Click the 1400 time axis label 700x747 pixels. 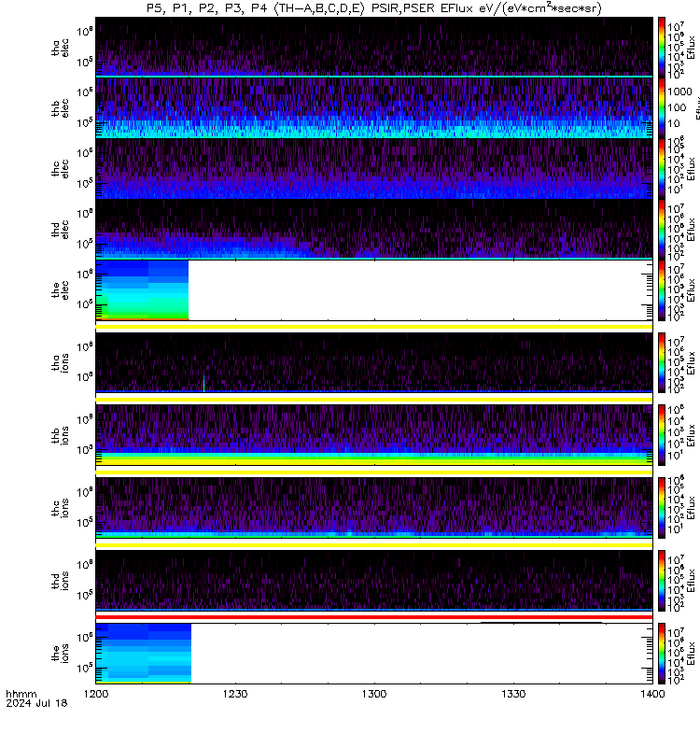point(652,694)
